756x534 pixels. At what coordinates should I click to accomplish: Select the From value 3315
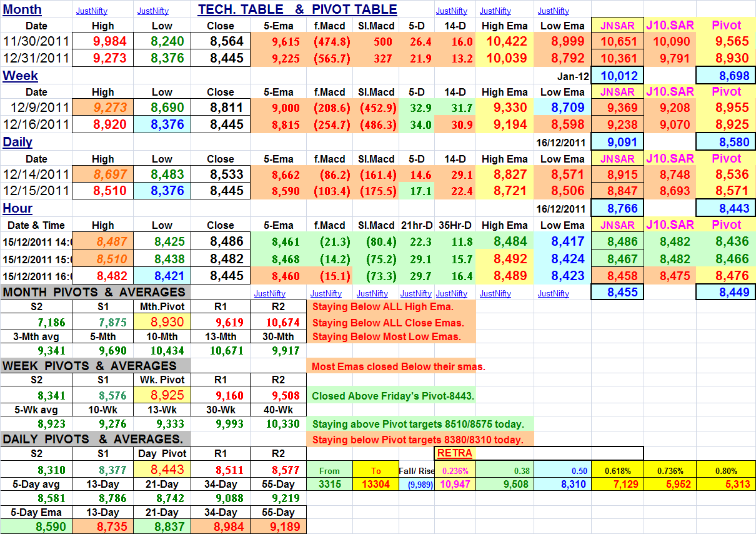330,484
